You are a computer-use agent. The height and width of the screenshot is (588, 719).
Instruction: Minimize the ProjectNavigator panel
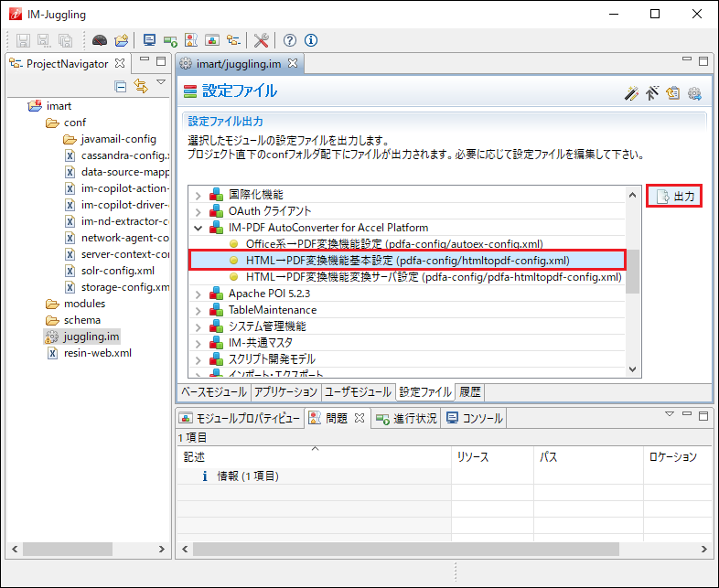coord(145,59)
